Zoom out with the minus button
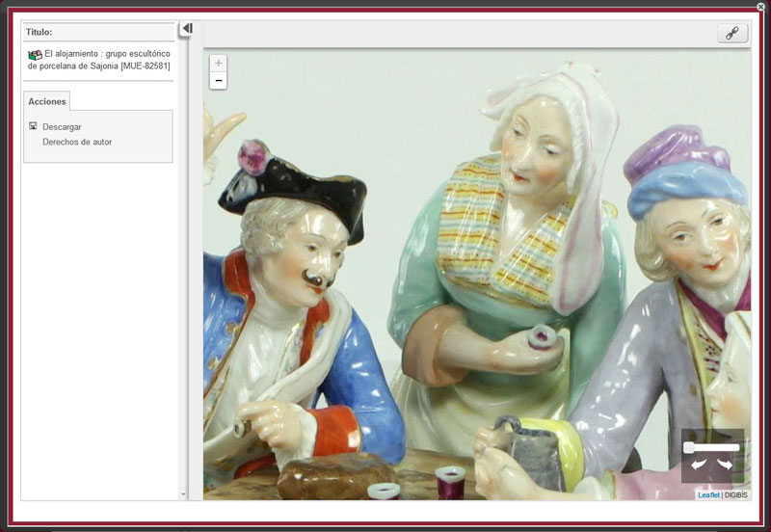This screenshot has height=532, width=771. click(x=219, y=81)
